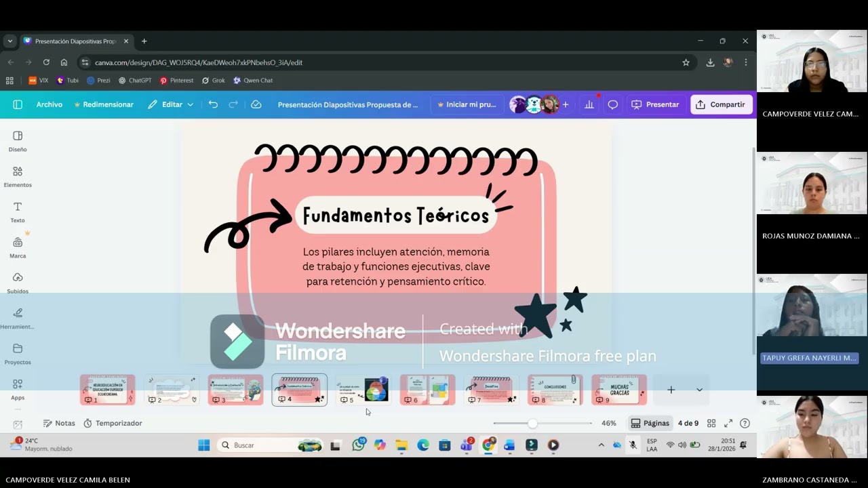Select the Texto tool in sidebar
This screenshot has width=868, height=488.
pos(18,212)
